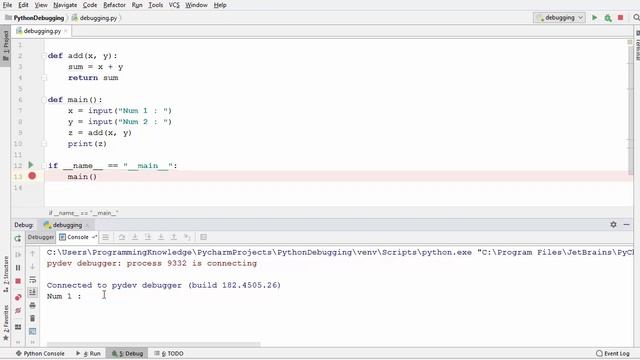The image size is (640, 360).
Task: Open the Edit menu
Action: coord(23,5)
